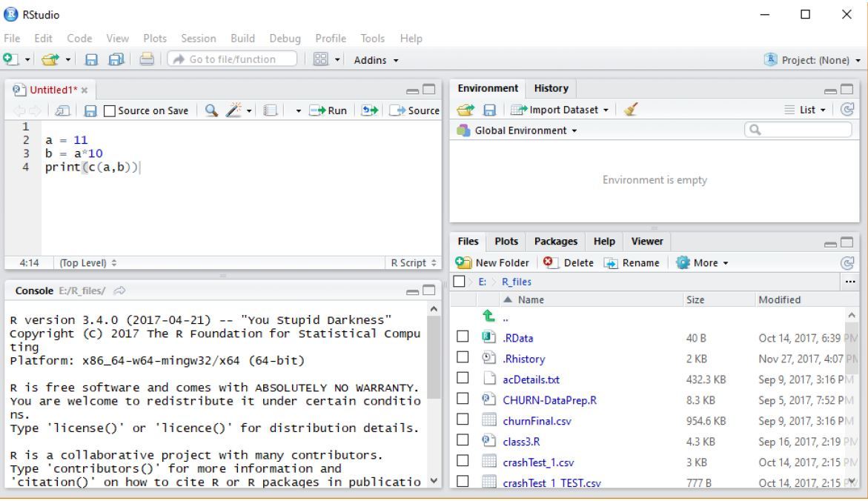Click the Go to file/function field
This screenshot has width=868, height=501.
pyautogui.click(x=231, y=59)
